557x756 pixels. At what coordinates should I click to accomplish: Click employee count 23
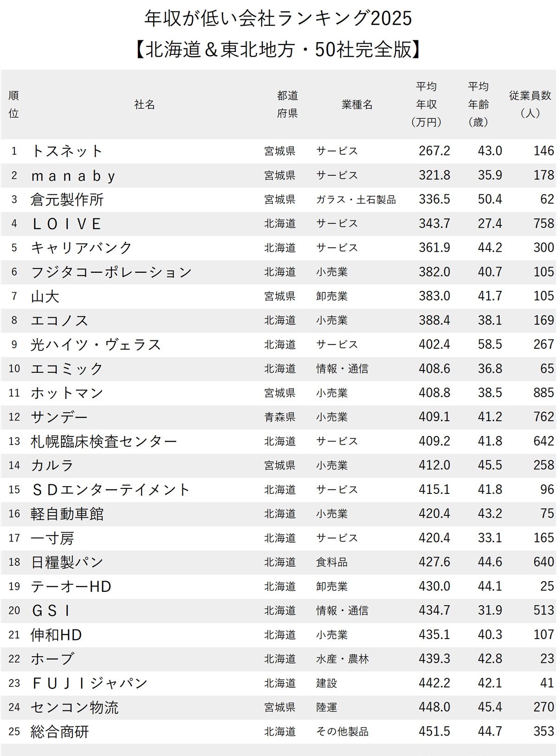pos(547,659)
